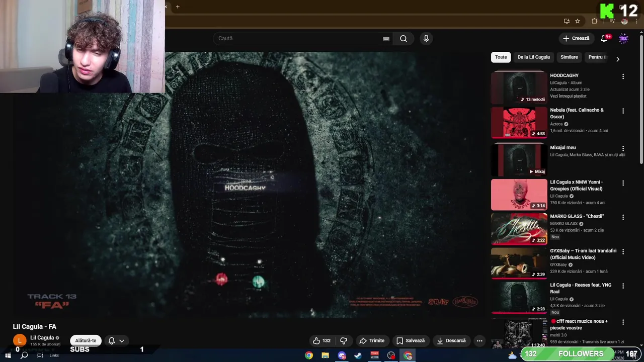The image size is (644, 362).
Task: Bookmark this page with the star icon
Action: (578, 21)
